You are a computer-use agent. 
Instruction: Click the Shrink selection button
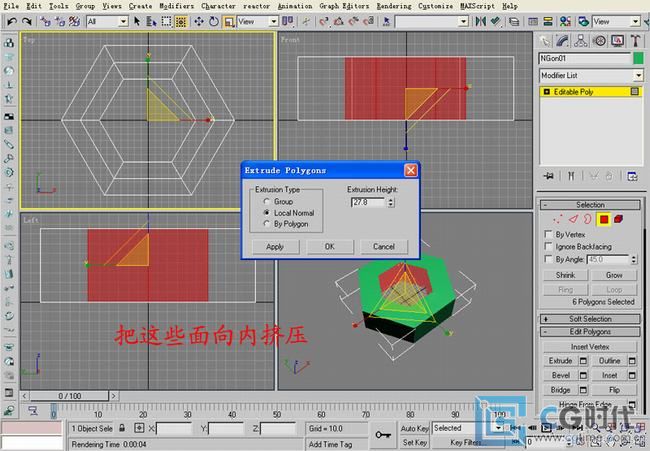click(x=565, y=275)
